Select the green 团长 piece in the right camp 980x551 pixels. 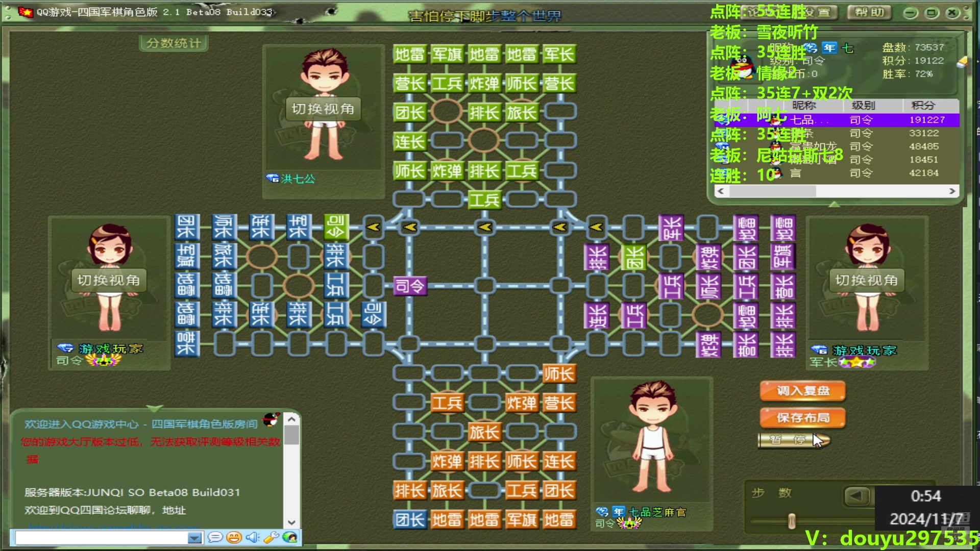pyautogui.click(x=633, y=257)
